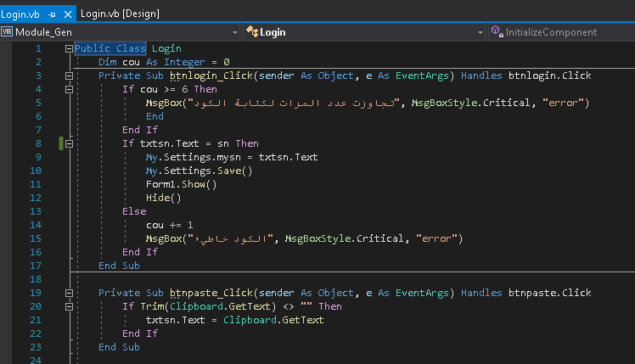Click 'End Sub' on line 17
Screen dimensions: 635x364
click(119, 266)
